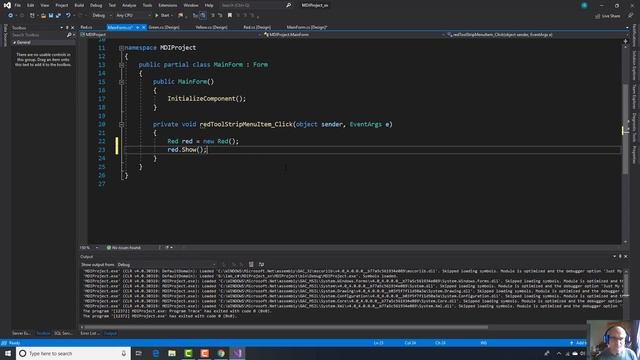Image resolution: width=640 pixels, height=360 pixels.
Task: Open the Edit menu
Action: tap(31, 5)
